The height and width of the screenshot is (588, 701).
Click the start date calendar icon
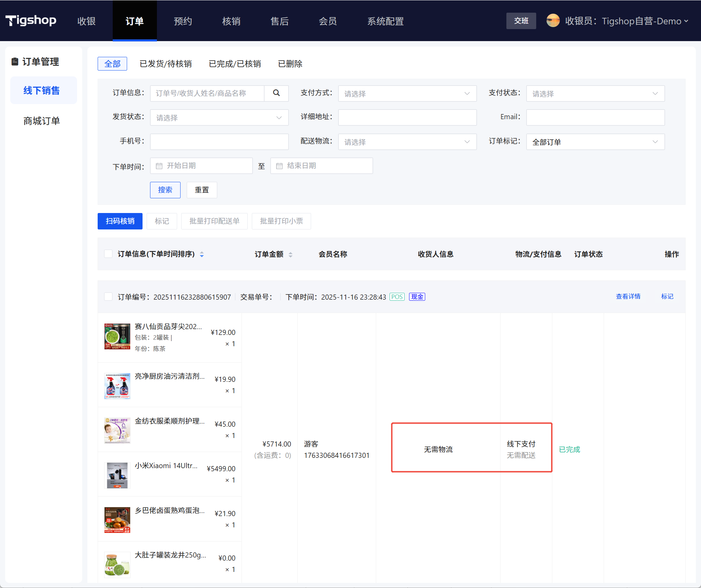pos(159,166)
